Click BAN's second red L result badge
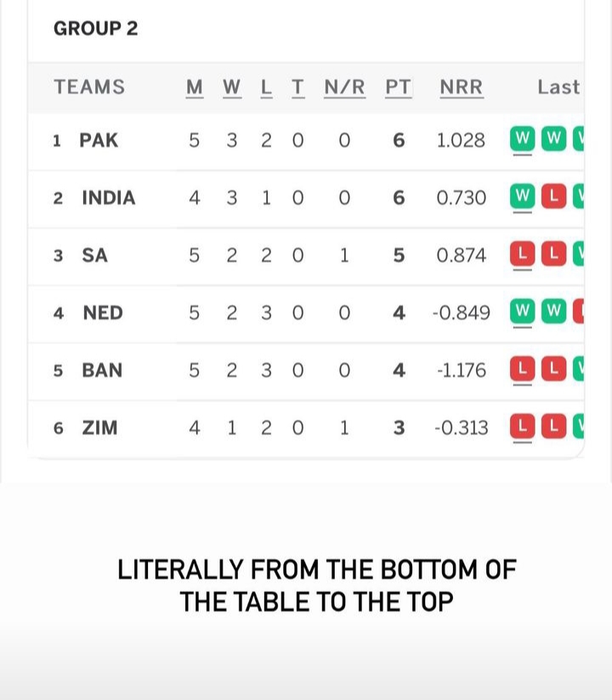 click(554, 369)
